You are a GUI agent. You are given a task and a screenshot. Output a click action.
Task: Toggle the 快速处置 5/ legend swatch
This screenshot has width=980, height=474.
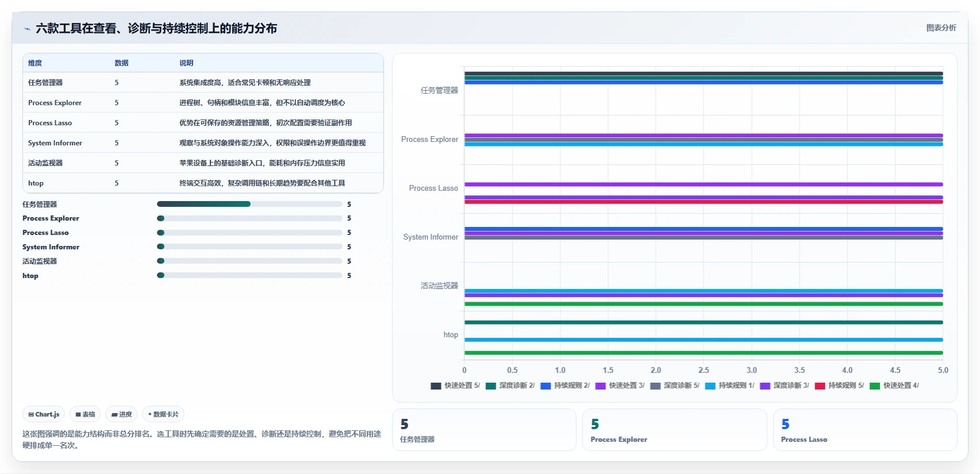(436, 386)
